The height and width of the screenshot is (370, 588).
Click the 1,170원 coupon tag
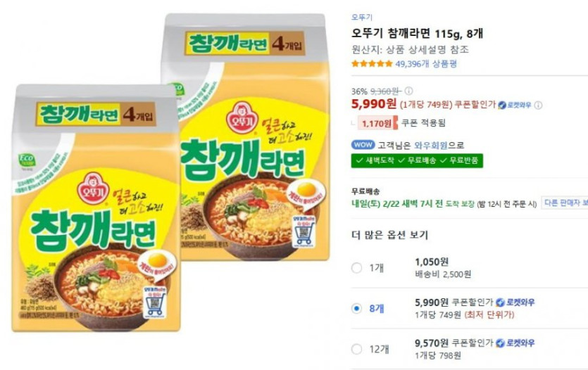point(377,123)
